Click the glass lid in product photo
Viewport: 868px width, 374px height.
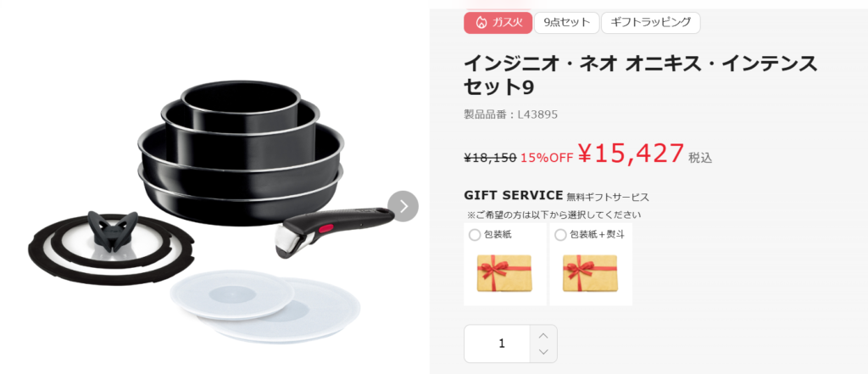pos(111,247)
